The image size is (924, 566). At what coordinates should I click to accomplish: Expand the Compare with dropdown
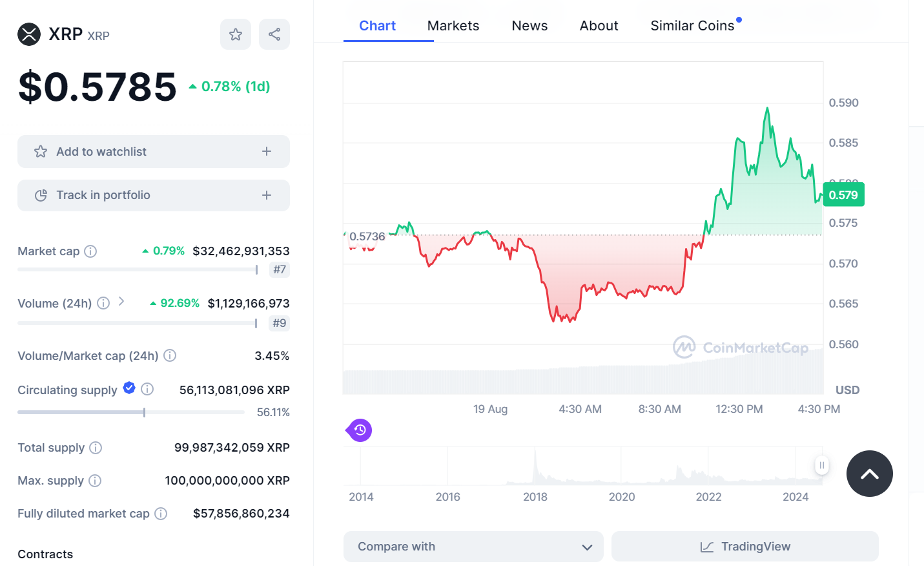coord(473,547)
